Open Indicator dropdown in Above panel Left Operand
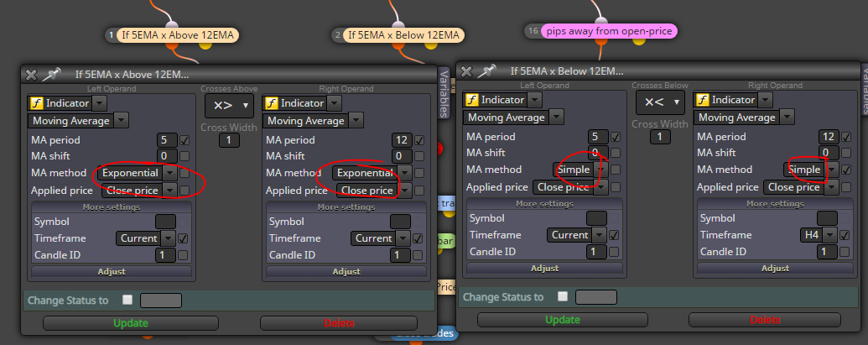Screen dimensions: 868x345 pyautogui.click(x=99, y=103)
